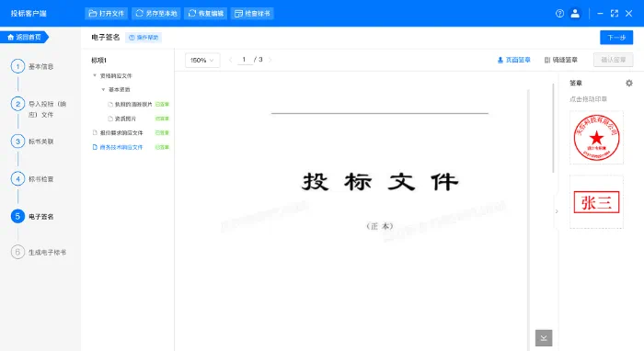The height and width of the screenshot is (351, 644).
Task: Collapse the stamp side panel arrow
Action: pos(557,211)
